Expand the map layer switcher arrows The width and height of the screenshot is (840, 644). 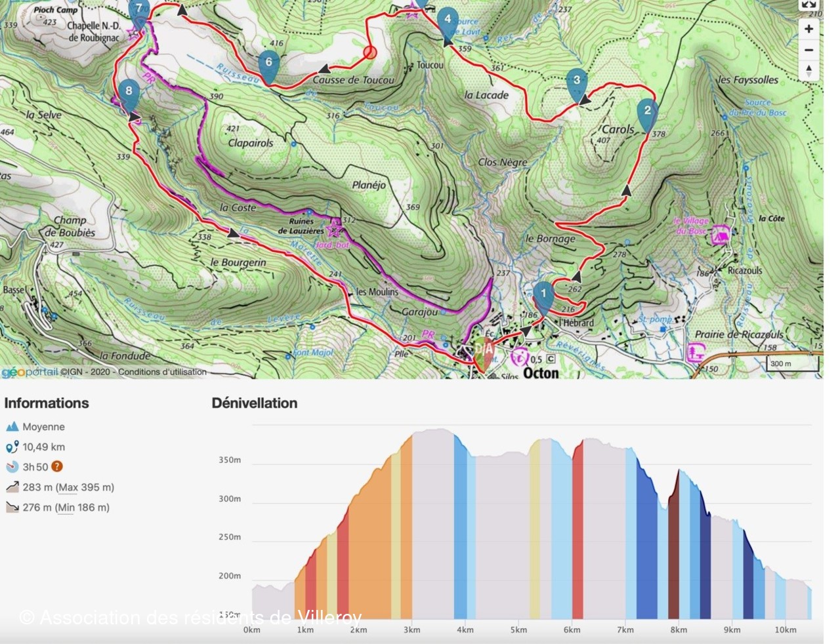pos(808,70)
